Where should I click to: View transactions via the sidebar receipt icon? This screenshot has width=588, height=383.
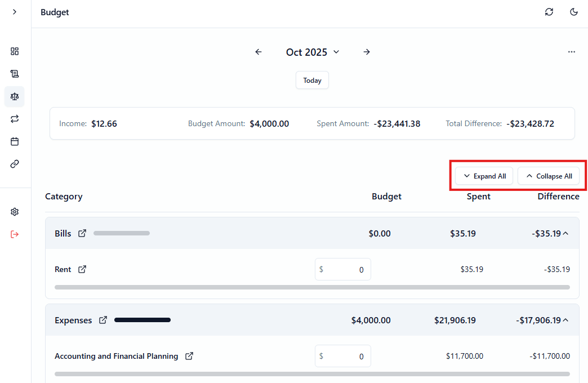15,73
